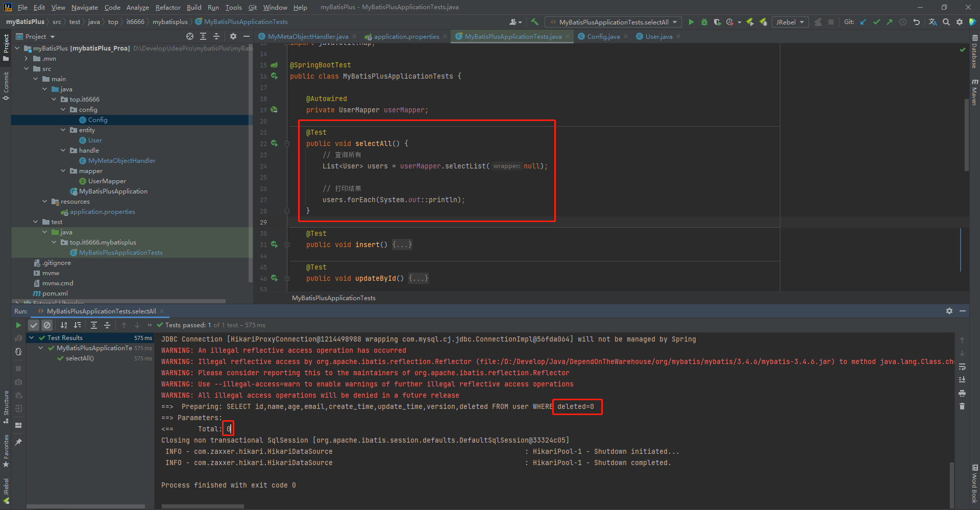
Task: Collapse the mapper package
Action: 63,171
